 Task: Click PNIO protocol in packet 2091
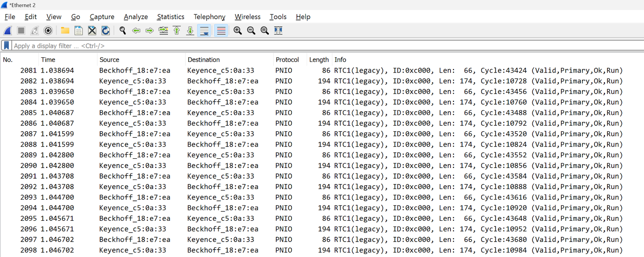tap(284, 176)
